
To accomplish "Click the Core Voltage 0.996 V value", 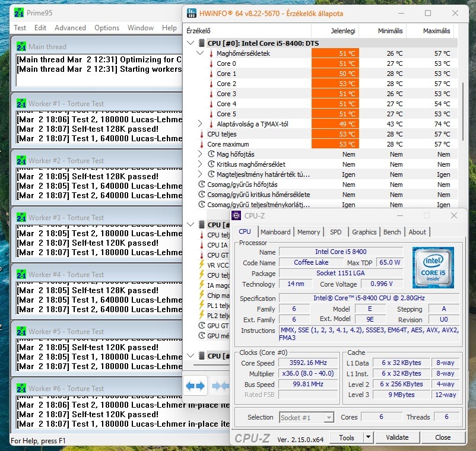I will pyautogui.click(x=382, y=284).
